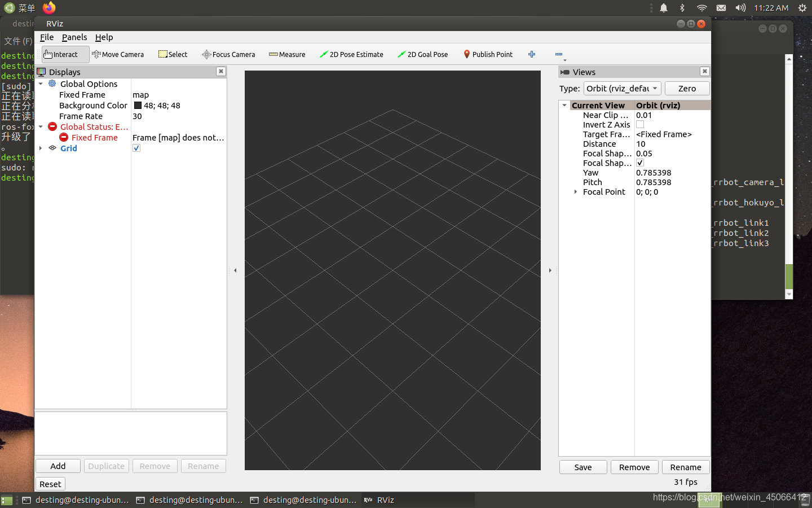Collapse the right Views panel arrow

(x=550, y=270)
